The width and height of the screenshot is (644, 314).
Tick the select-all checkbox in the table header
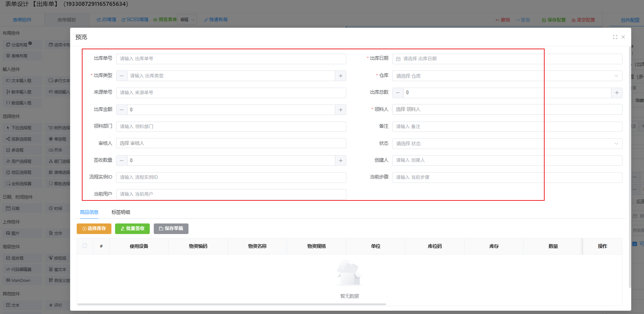point(85,246)
